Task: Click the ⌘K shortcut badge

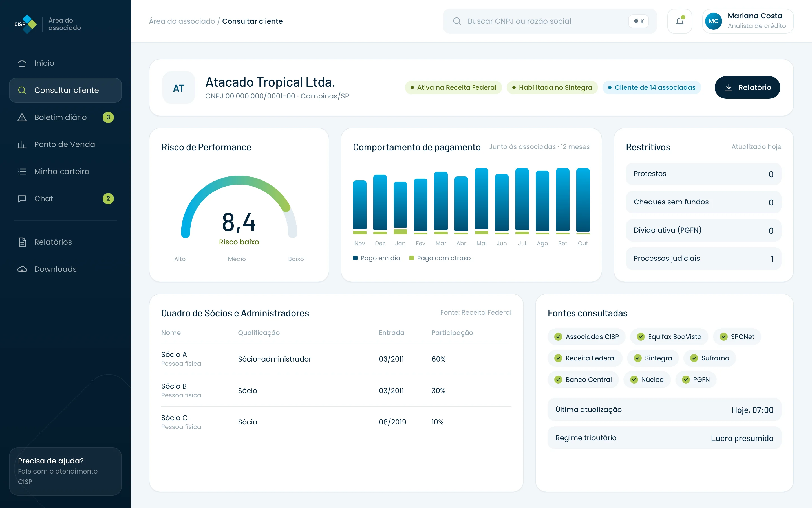Action: [x=638, y=21]
